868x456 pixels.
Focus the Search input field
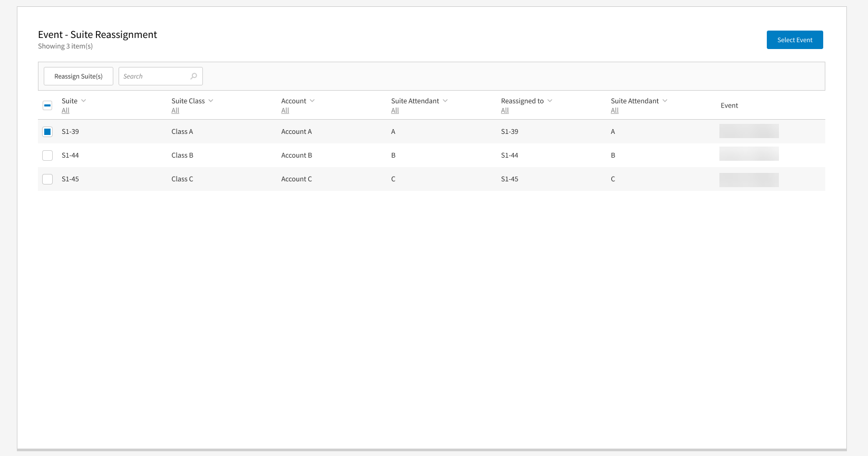(x=155, y=76)
